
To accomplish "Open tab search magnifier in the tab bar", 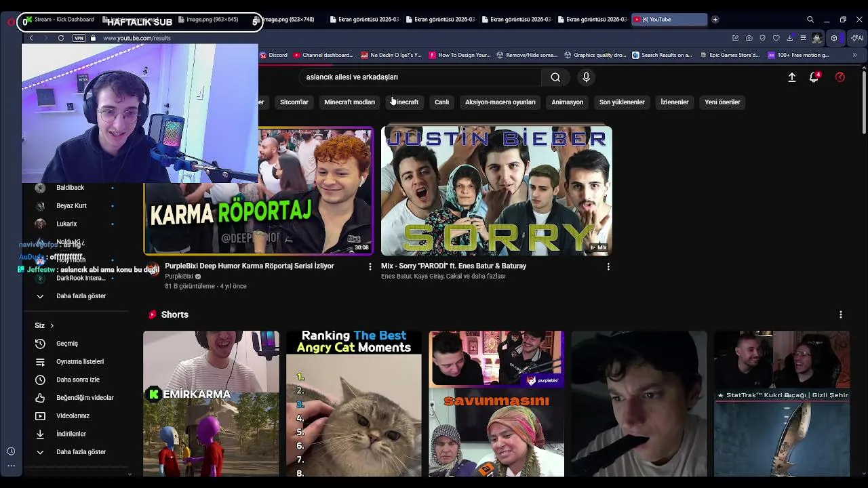I will [x=810, y=20].
